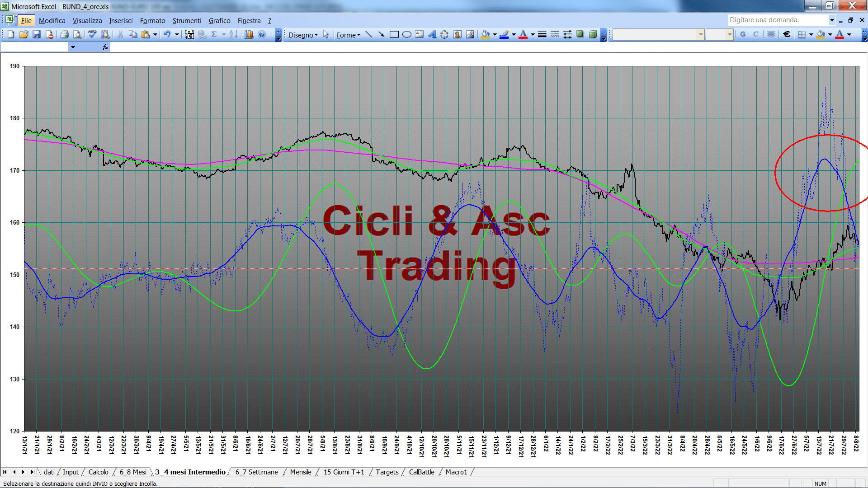This screenshot has width=868, height=488.
Task: Switch to the CalBattle sheet tab
Action: [x=421, y=472]
